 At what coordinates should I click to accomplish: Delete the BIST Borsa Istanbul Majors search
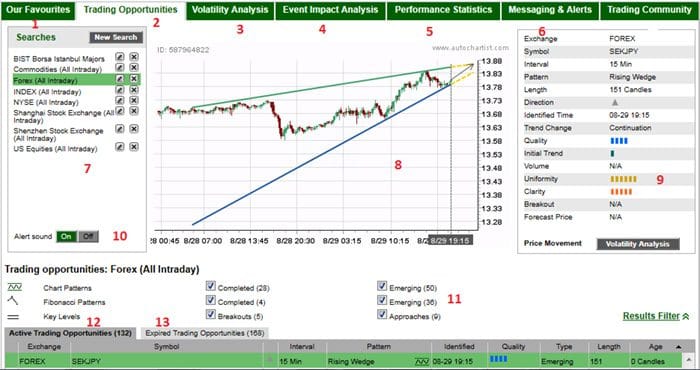tap(134, 57)
